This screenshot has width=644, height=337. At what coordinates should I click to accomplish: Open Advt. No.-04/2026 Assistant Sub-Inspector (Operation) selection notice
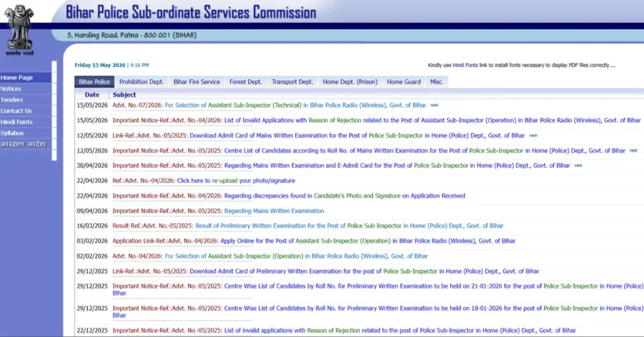pyautogui.click(x=270, y=256)
